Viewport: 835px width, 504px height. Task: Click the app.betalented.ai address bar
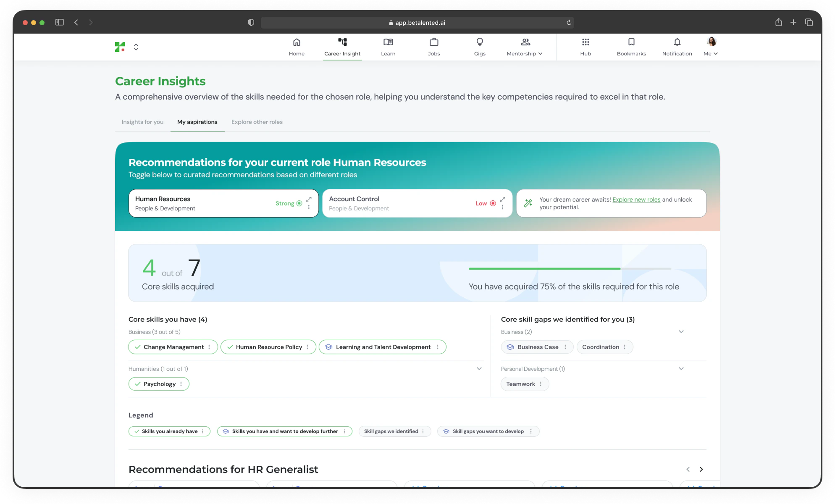pyautogui.click(x=417, y=23)
